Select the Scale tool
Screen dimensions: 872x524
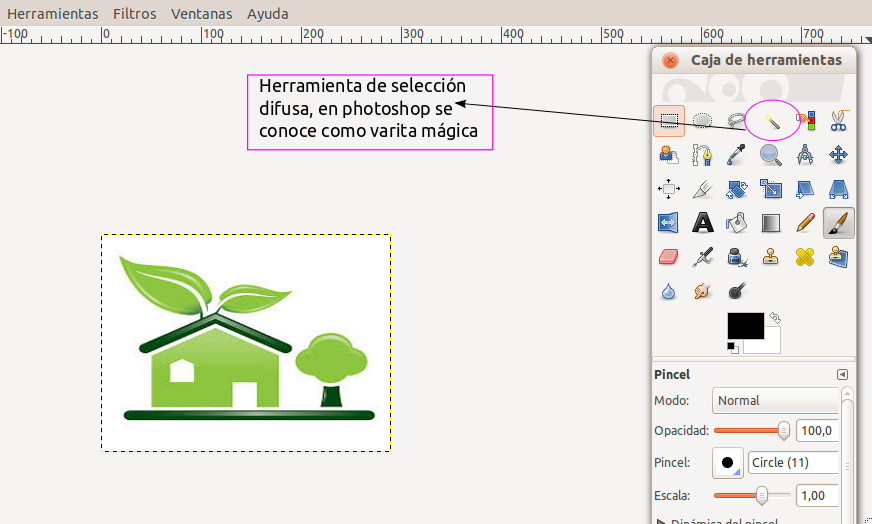(771, 189)
